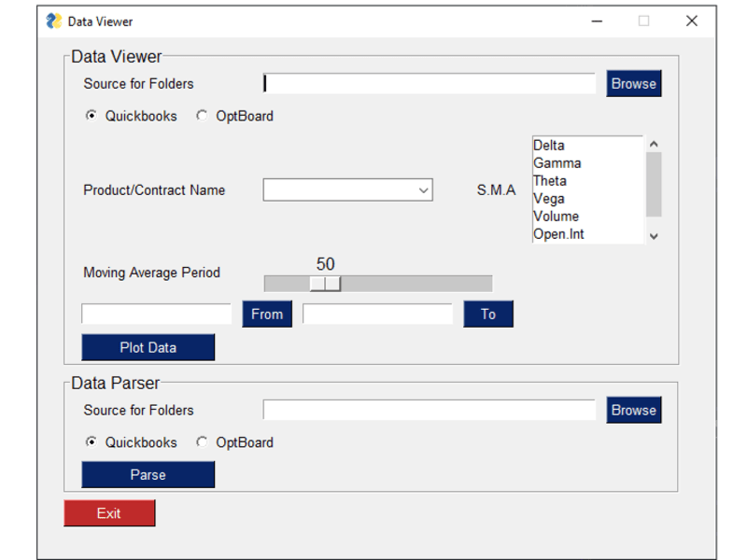747x560 pixels.
Task: Click Browse button in Data Parser section
Action: pyautogui.click(x=634, y=410)
